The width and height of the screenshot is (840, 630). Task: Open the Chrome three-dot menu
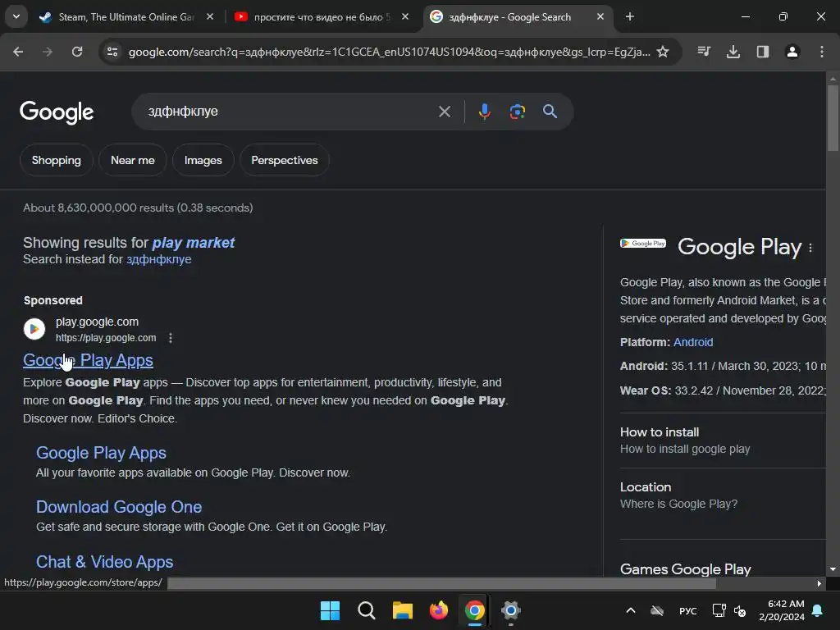tap(822, 52)
